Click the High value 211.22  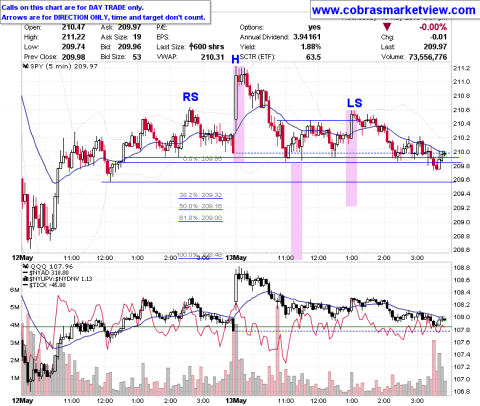pos(73,37)
